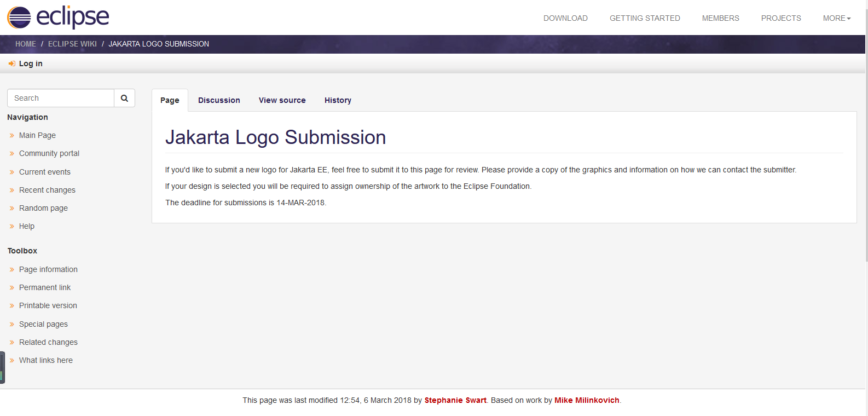
Task: Open Current events link
Action: (x=45, y=172)
